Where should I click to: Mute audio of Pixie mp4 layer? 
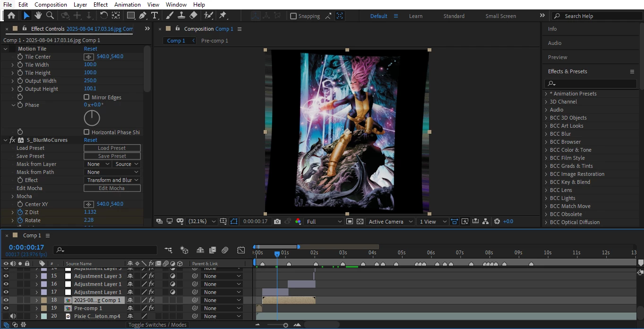pos(13,316)
